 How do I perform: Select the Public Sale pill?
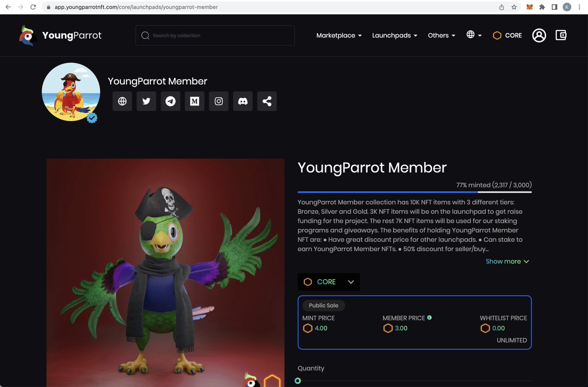323,305
